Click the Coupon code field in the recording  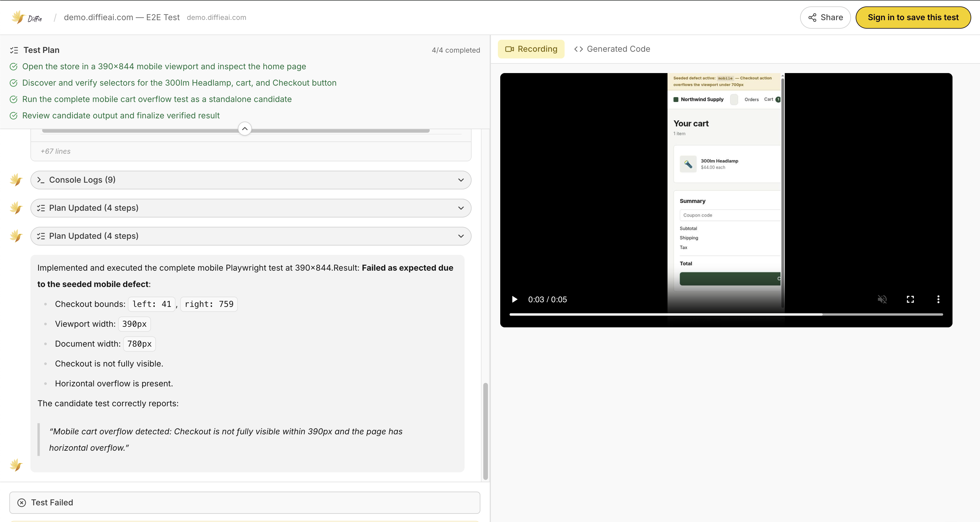[730, 215]
